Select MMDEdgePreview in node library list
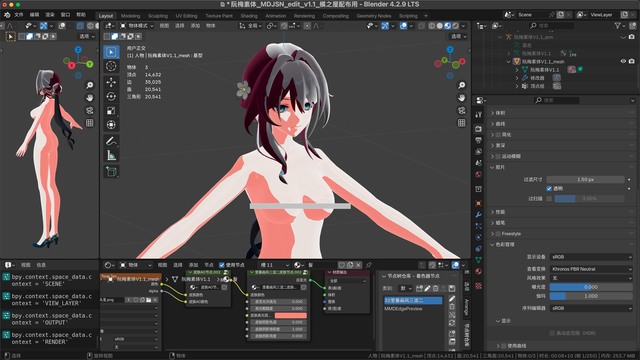This screenshot has height=360, width=640. [x=403, y=309]
